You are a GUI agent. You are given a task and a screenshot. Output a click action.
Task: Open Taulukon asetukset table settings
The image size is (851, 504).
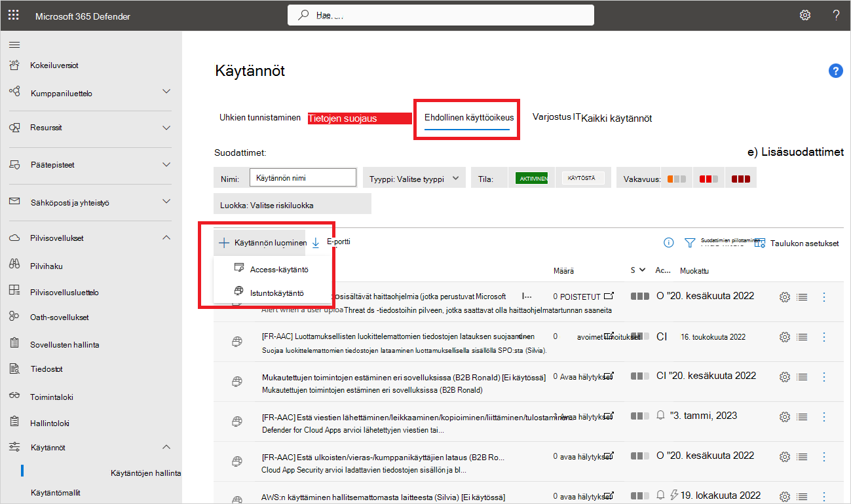click(x=797, y=243)
